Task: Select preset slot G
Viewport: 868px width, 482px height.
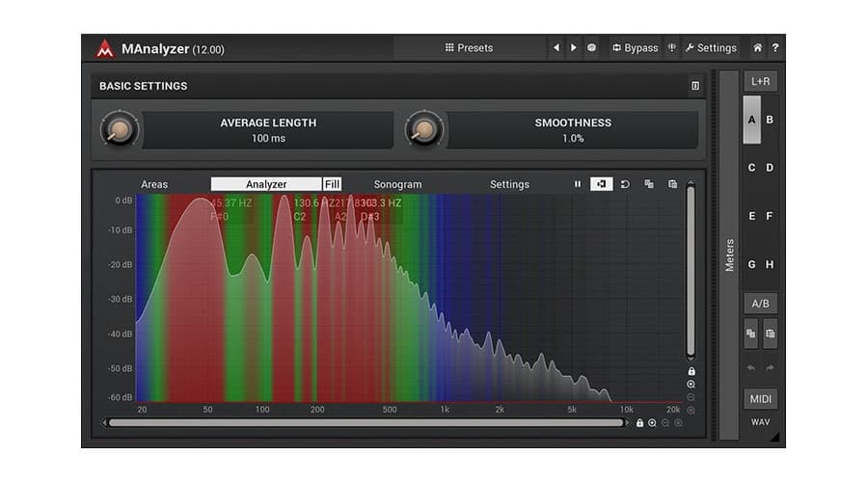Action: (x=751, y=264)
